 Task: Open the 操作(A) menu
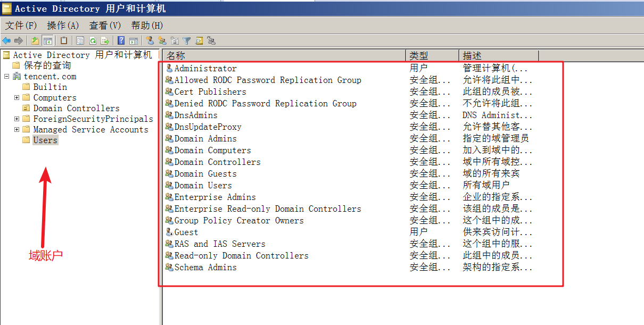click(63, 26)
